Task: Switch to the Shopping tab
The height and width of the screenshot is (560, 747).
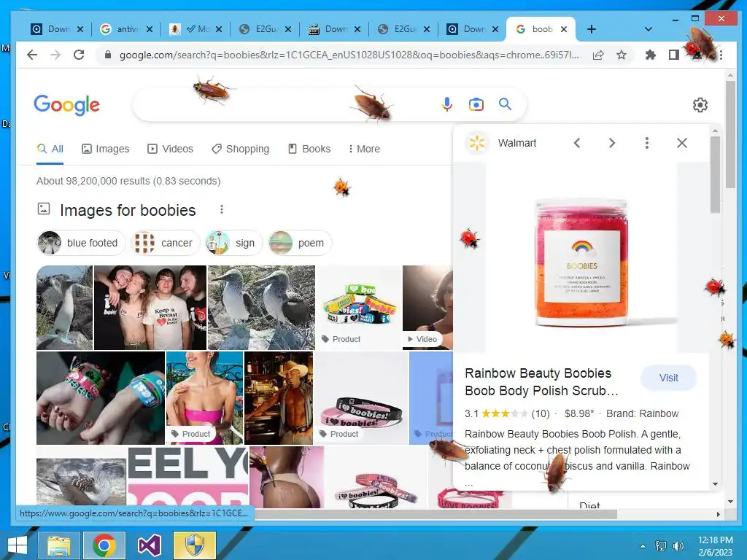Action: tap(241, 149)
